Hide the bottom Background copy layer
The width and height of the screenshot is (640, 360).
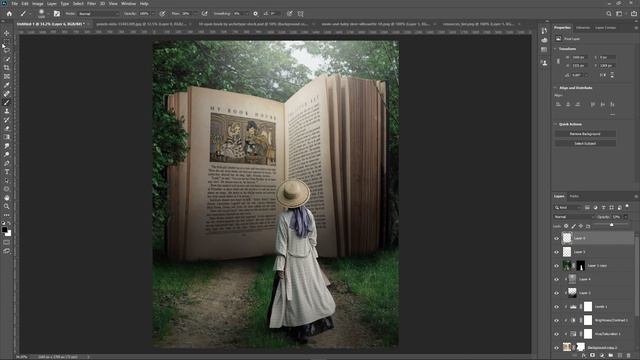point(556,347)
